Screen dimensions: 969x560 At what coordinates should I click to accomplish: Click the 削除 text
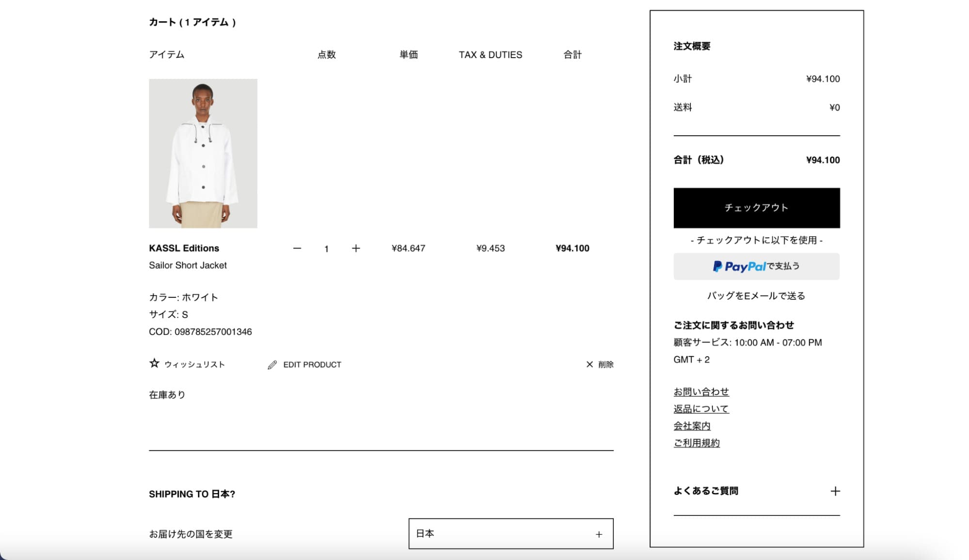coord(605,364)
